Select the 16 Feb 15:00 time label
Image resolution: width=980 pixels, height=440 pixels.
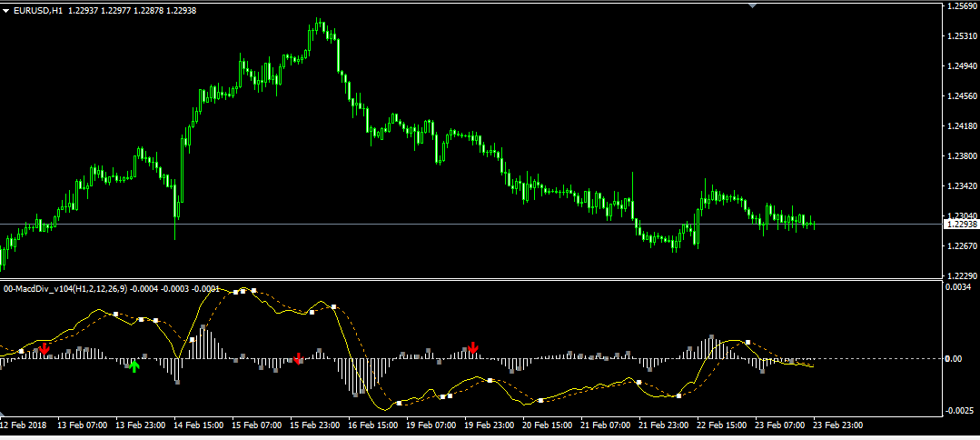click(373, 425)
